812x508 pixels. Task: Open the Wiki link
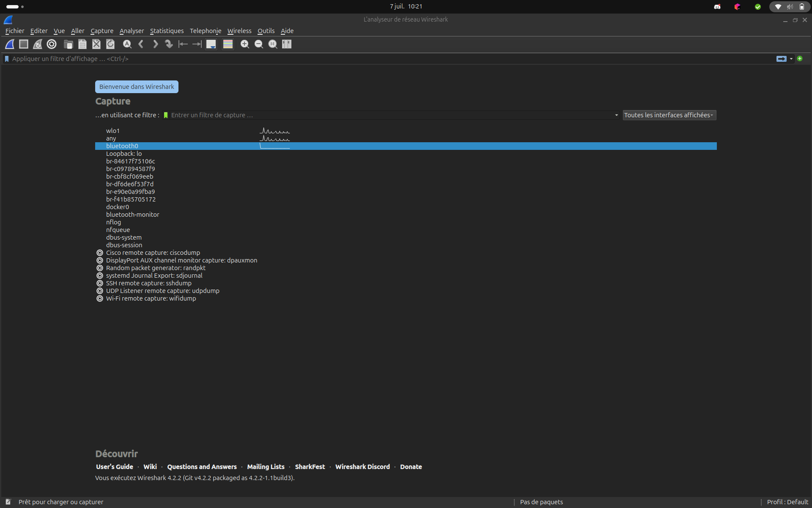coord(150,467)
